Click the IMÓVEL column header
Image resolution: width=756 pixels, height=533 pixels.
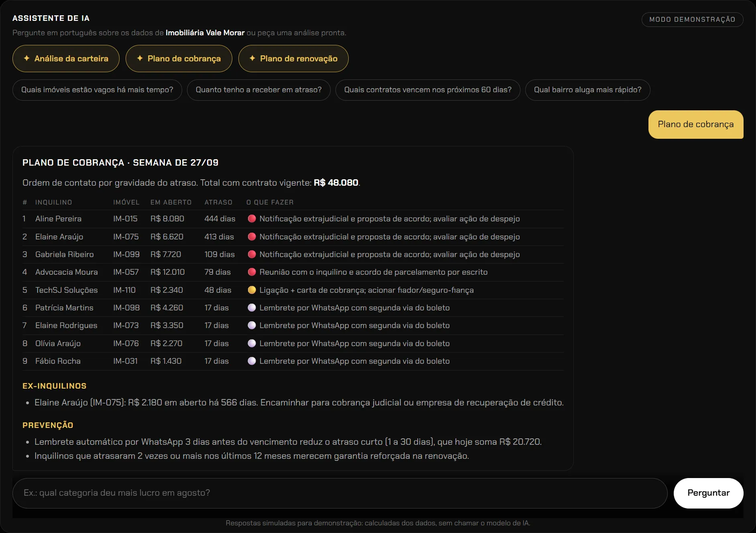point(126,202)
